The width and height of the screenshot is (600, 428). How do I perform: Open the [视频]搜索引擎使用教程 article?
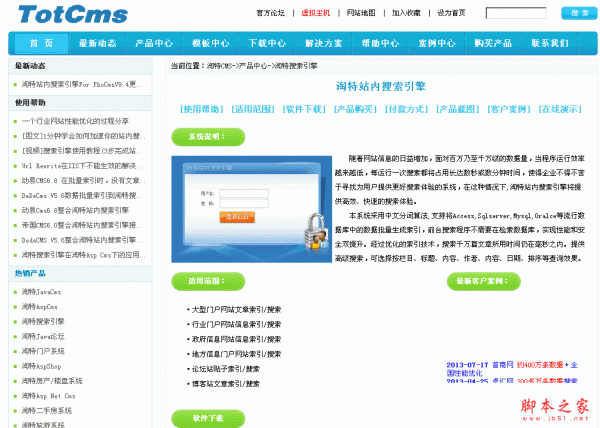(82, 151)
